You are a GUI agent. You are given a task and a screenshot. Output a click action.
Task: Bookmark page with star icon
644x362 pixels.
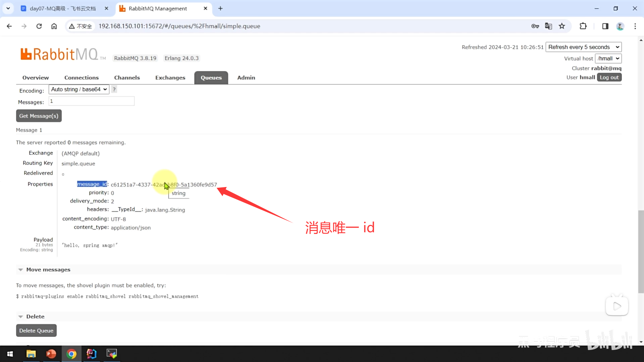pos(562,26)
